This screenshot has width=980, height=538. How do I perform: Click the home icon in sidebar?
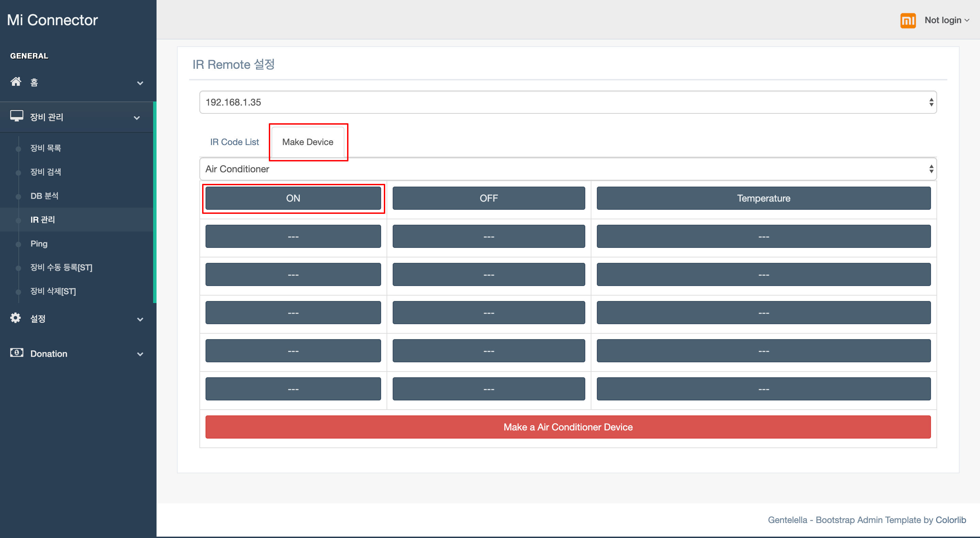coord(16,82)
